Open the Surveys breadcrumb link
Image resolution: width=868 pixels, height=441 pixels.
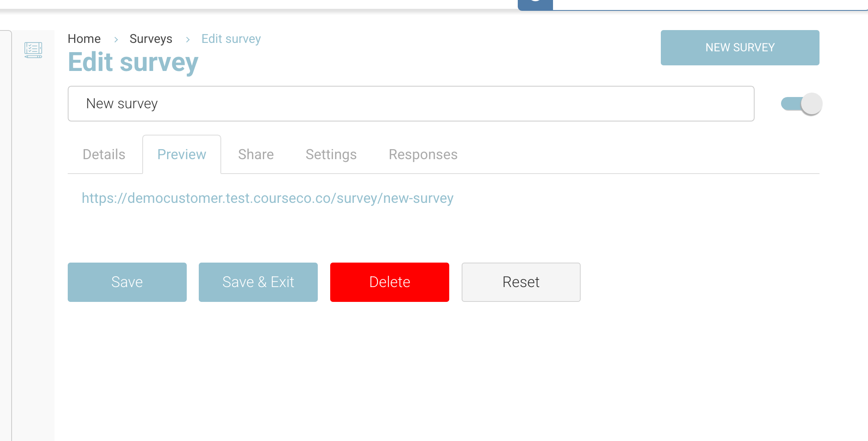[151, 38]
